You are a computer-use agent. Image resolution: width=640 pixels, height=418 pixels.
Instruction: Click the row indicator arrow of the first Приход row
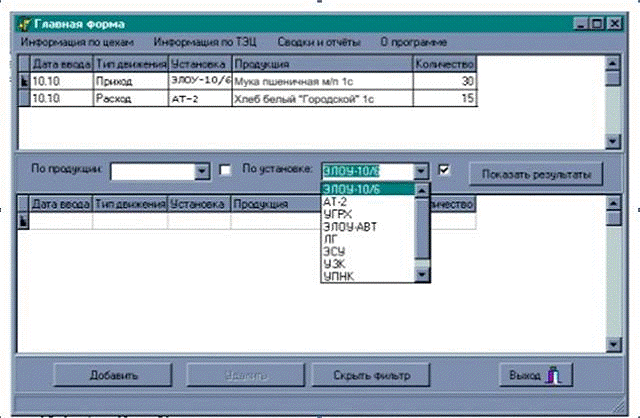pyautogui.click(x=24, y=83)
